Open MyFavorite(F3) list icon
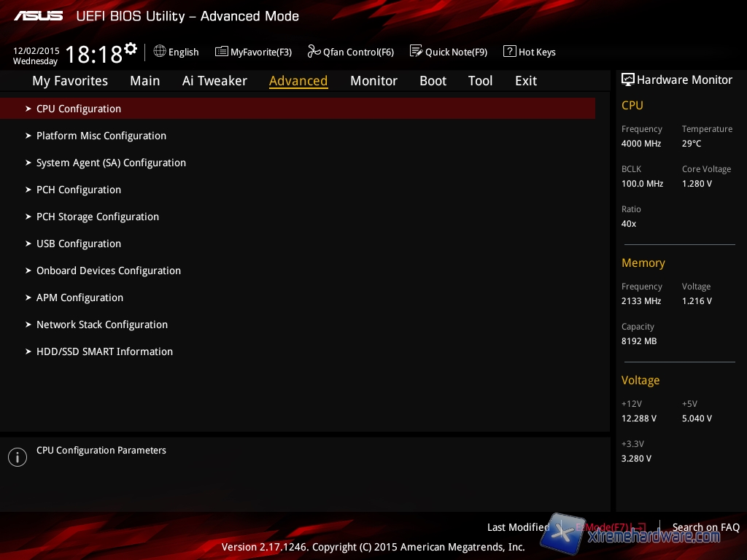The image size is (747, 560). pyautogui.click(x=222, y=51)
